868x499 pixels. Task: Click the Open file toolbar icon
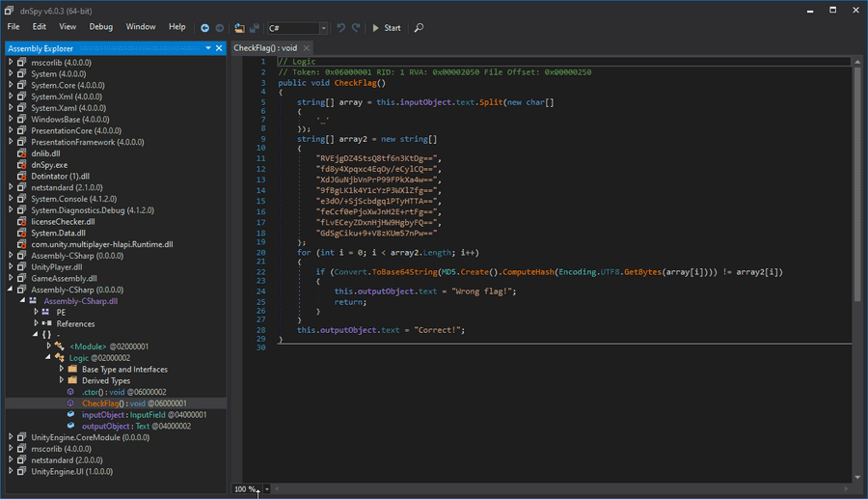[x=239, y=28]
